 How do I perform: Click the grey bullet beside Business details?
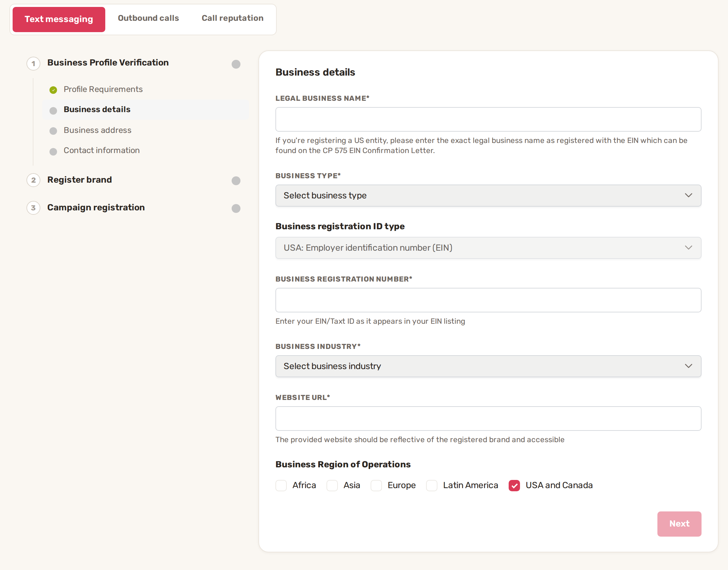tap(53, 111)
